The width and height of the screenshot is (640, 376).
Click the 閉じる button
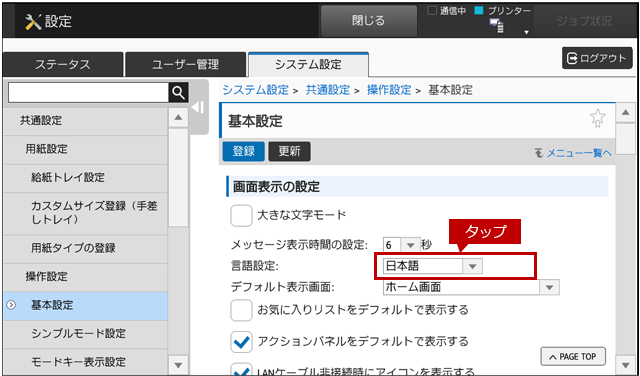click(x=369, y=21)
